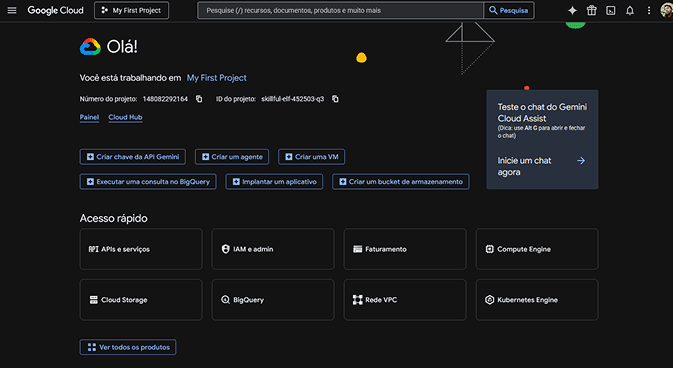The width and height of the screenshot is (673, 368).
Task: Click the Google Cloud logo
Action: coord(55,10)
